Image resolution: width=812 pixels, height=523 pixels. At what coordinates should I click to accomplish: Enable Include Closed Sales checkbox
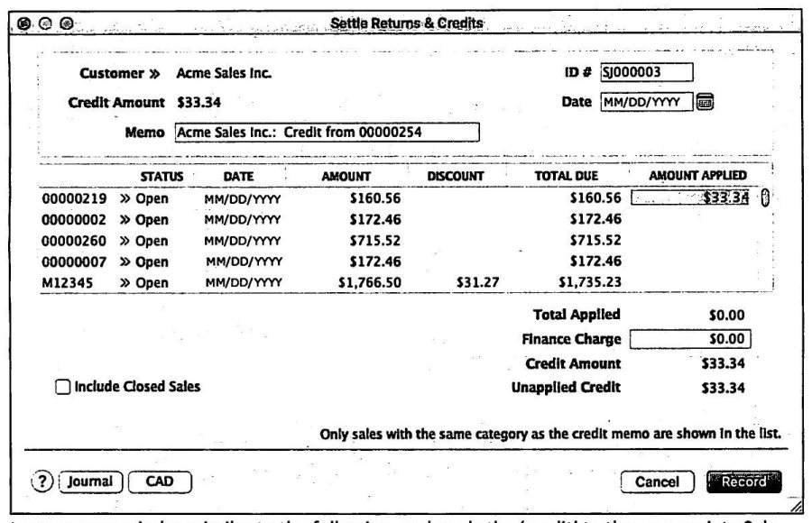pyautogui.click(x=62, y=387)
